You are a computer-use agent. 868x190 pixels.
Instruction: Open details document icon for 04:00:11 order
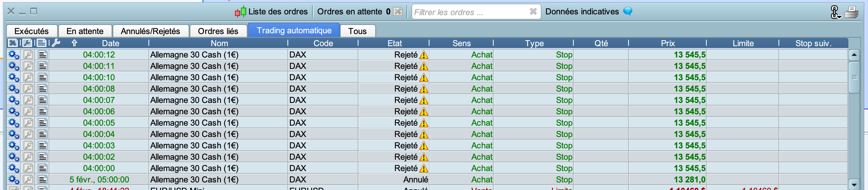click(x=43, y=66)
